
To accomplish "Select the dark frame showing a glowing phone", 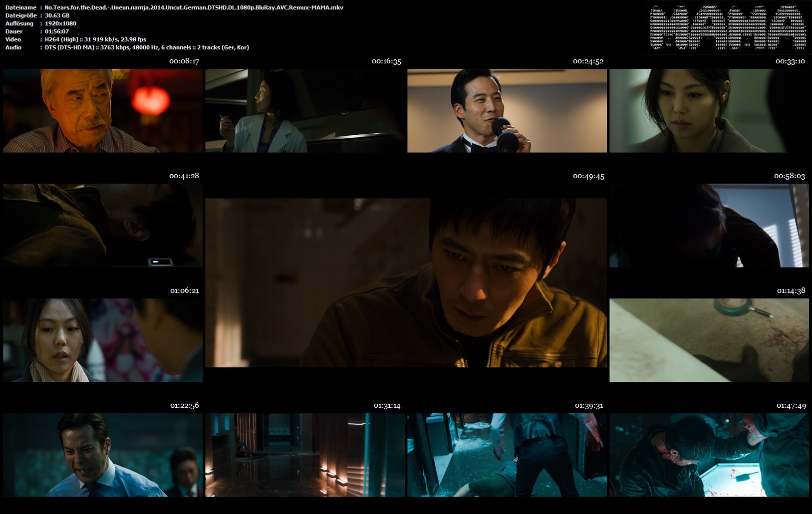I will coord(103,226).
